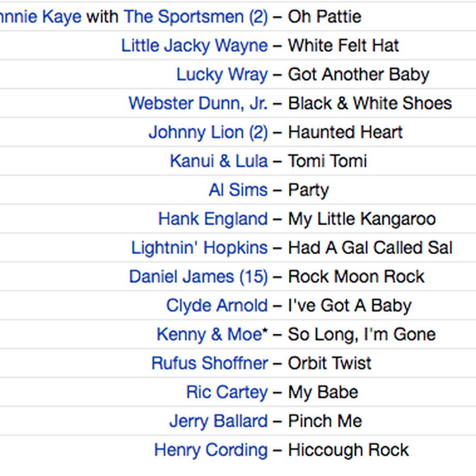Image resolution: width=476 pixels, height=476 pixels.
Task: Select the Johnny Lion (2) link
Action: (x=208, y=132)
